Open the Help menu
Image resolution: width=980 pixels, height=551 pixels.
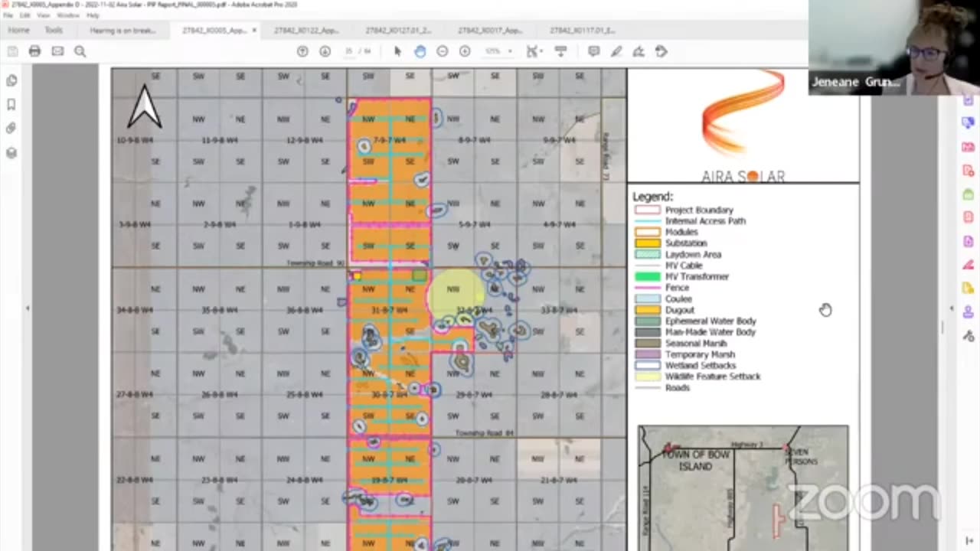click(93, 15)
